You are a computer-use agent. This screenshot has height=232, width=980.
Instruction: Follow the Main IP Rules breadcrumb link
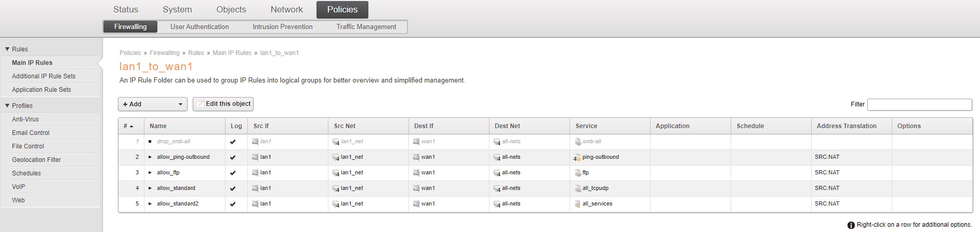tap(232, 53)
